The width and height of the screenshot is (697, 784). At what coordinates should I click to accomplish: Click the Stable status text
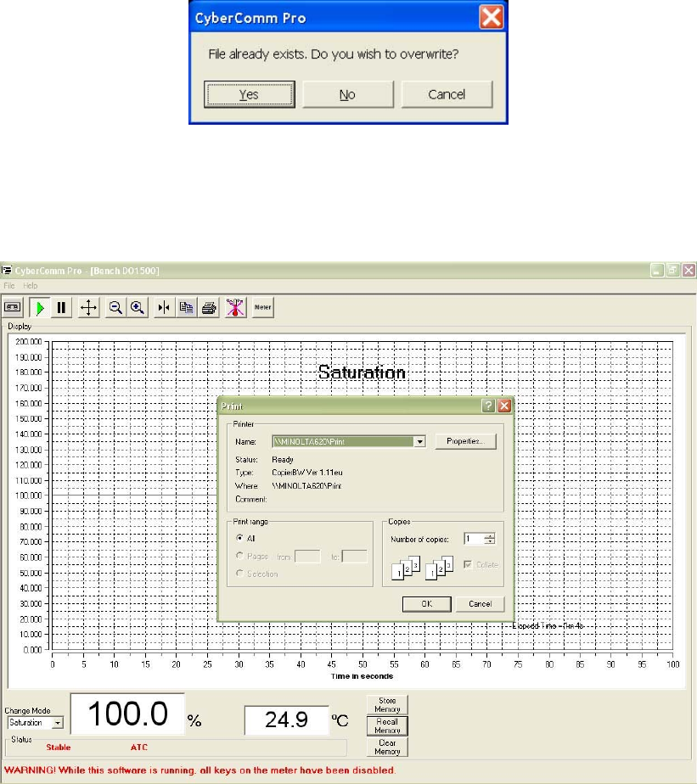pos(59,748)
